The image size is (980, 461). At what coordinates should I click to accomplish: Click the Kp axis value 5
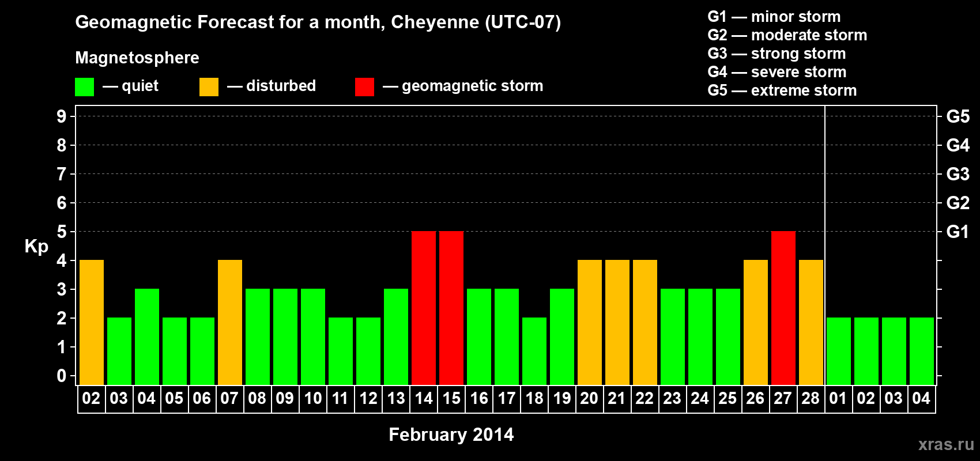(62, 232)
